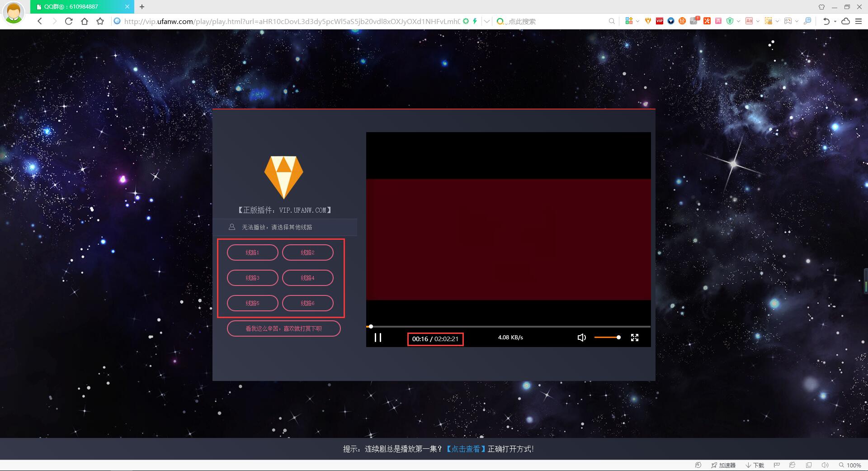Select the 线路4 playback line
Image resolution: width=868 pixels, height=471 pixels.
tap(307, 278)
